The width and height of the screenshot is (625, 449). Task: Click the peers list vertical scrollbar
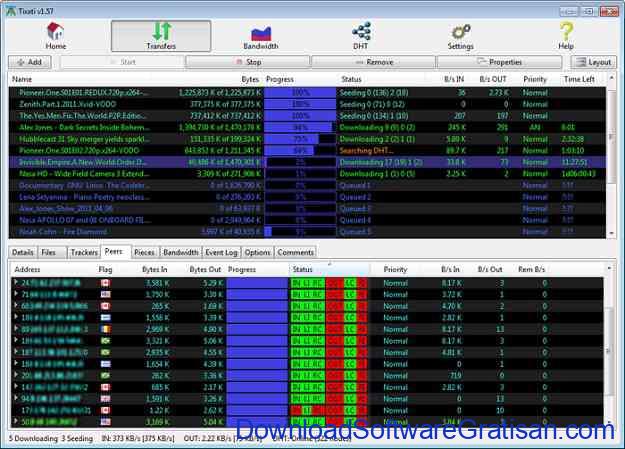(609, 351)
